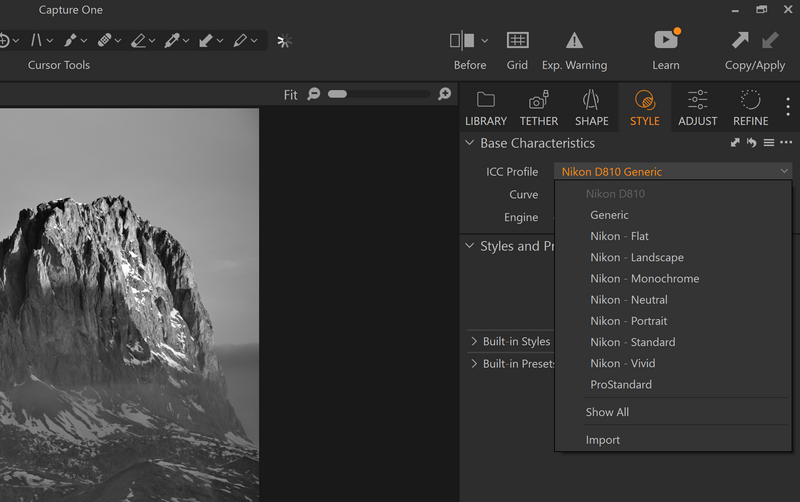Switch to the LIBRARY tool tab

click(x=486, y=108)
